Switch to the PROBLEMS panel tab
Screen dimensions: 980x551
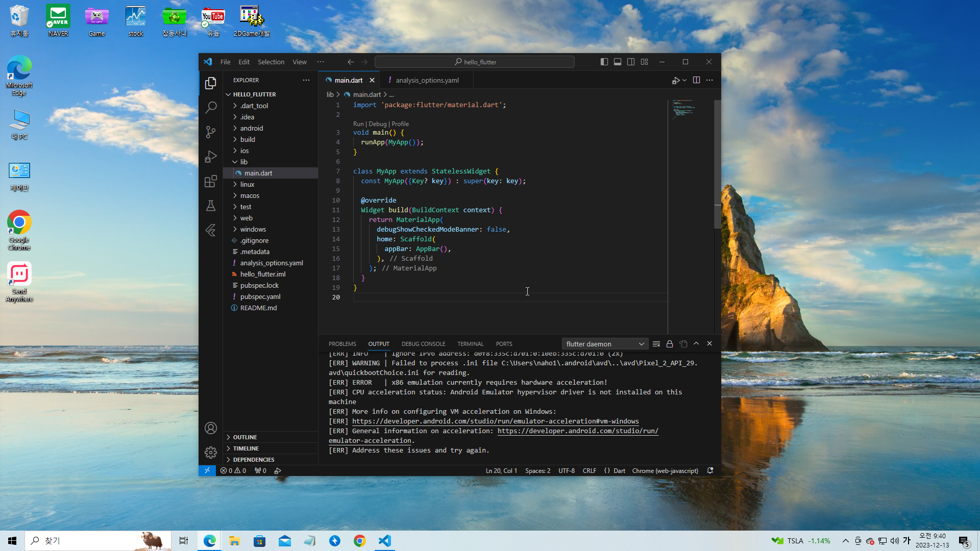[342, 344]
